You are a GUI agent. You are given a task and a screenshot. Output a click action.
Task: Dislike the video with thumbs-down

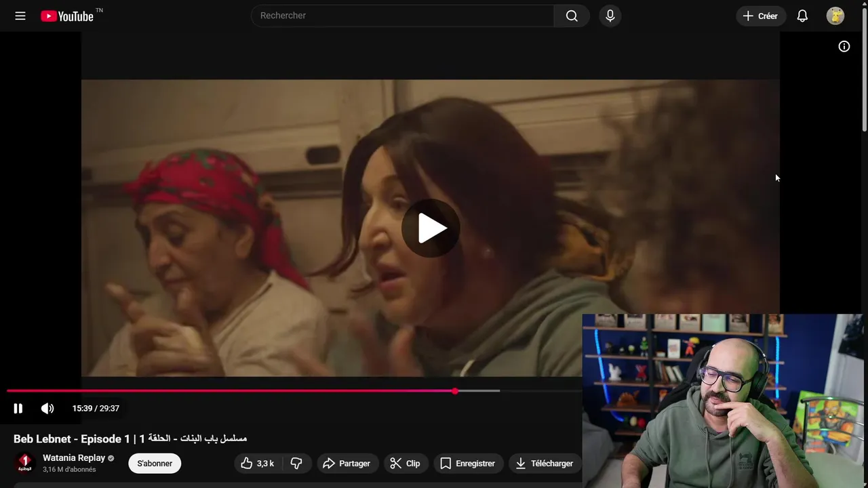pos(296,464)
